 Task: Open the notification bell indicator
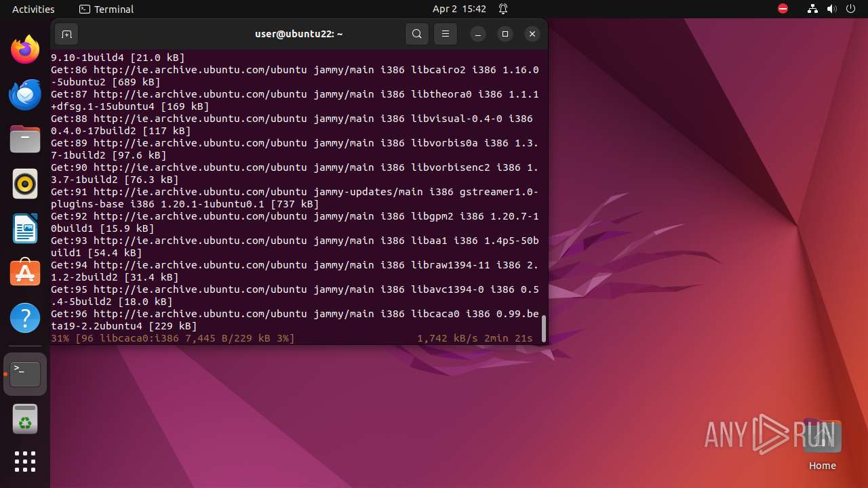pyautogui.click(x=503, y=9)
